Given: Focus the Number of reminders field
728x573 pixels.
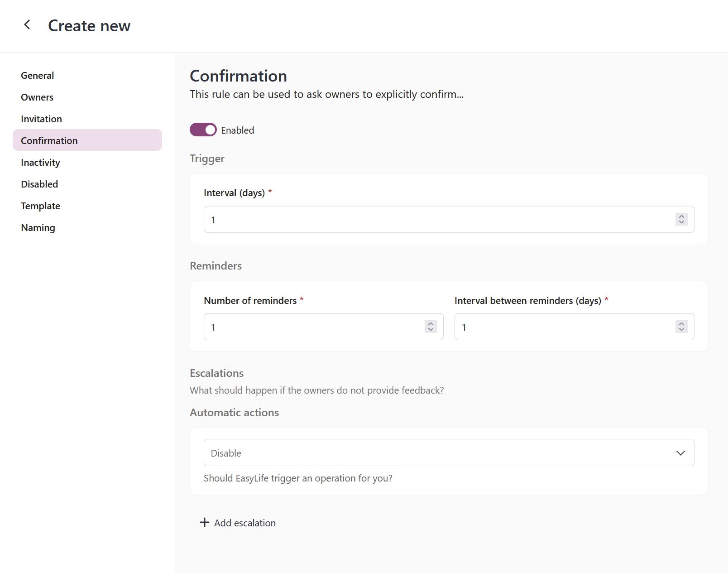Looking at the screenshot, I should [x=312, y=327].
